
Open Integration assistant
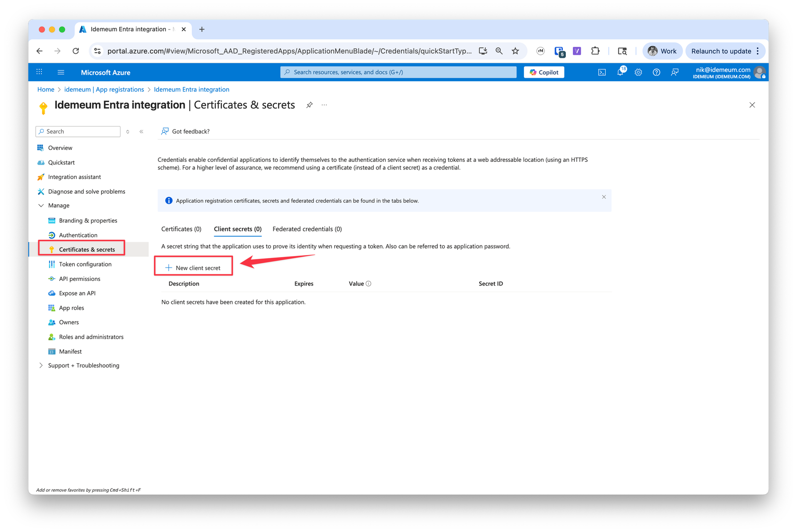(74, 177)
